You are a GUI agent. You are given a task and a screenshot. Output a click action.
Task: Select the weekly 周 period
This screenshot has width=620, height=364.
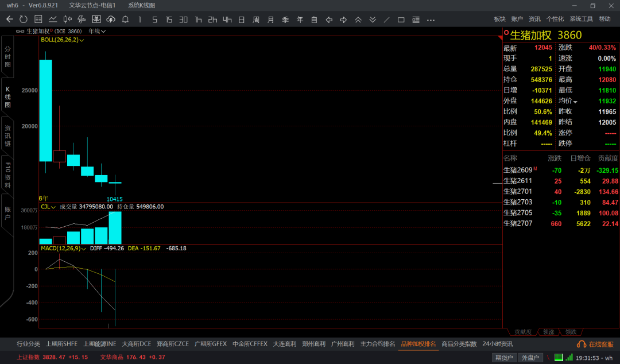(256, 20)
